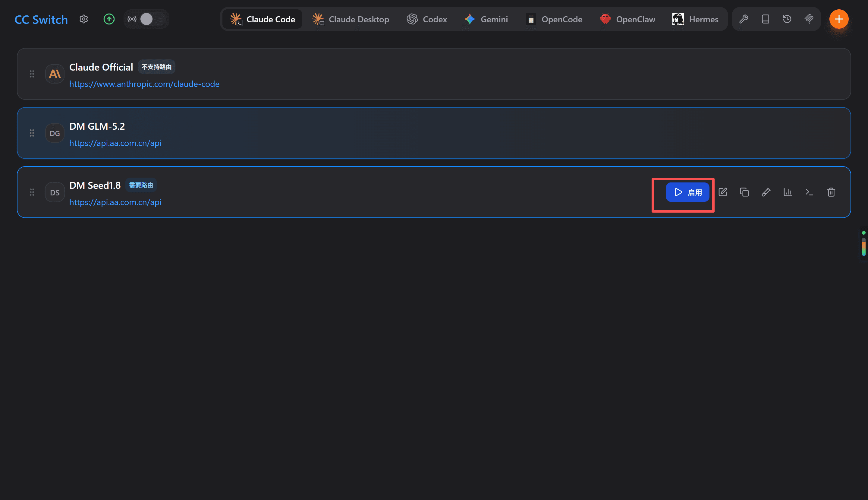Enable DM Seed1.8 with the 启用 button
The height and width of the screenshot is (500, 868).
[x=687, y=192]
